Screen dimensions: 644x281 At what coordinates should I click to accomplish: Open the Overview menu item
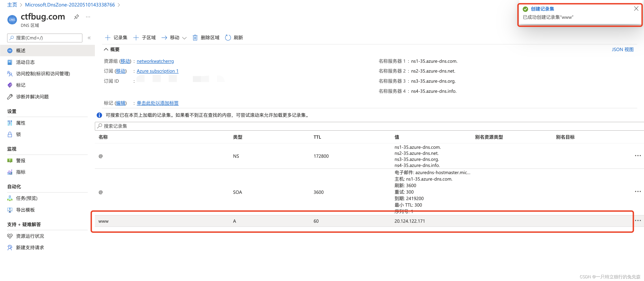coord(47,51)
